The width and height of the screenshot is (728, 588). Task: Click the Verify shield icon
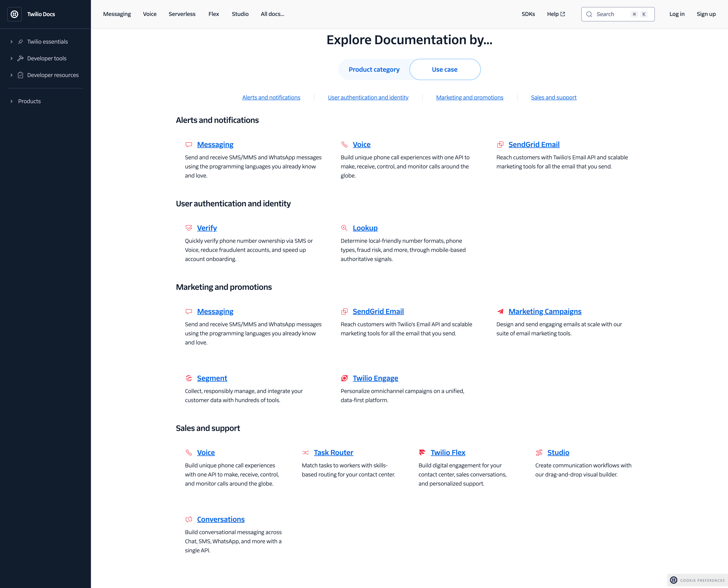click(x=188, y=228)
